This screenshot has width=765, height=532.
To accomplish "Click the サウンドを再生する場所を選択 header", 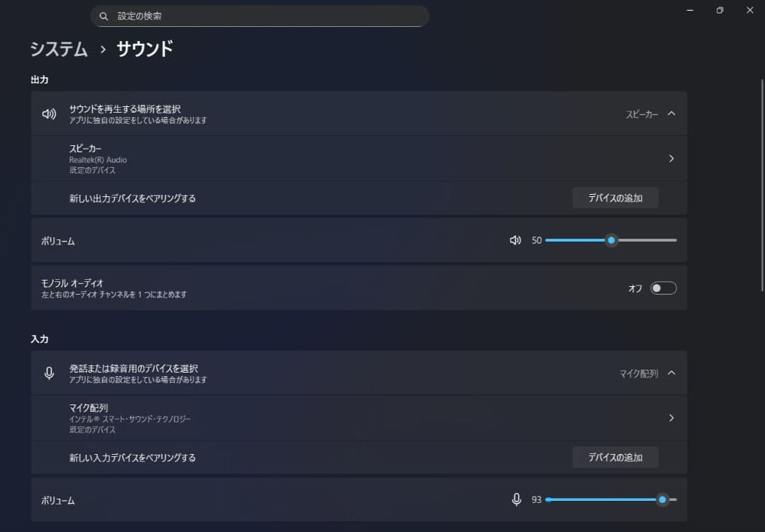I will tap(125, 109).
